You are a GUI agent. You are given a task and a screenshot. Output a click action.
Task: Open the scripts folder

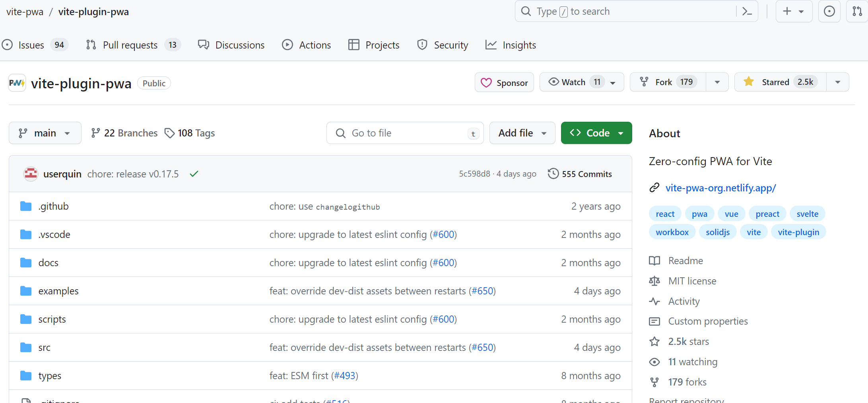[x=52, y=319]
